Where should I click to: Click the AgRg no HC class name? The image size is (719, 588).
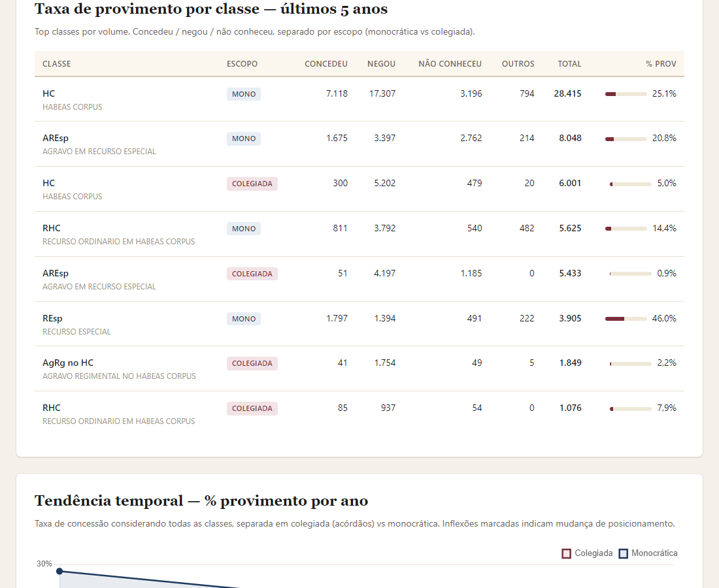pyautogui.click(x=68, y=363)
